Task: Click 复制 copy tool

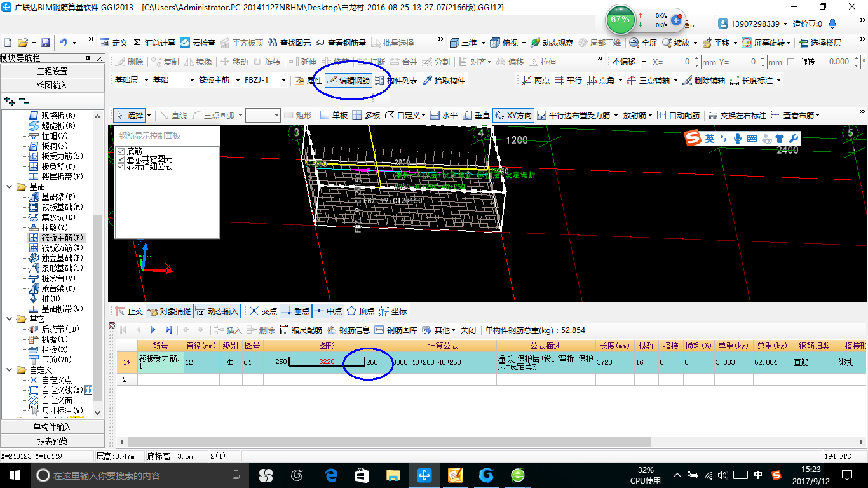Action: (165, 62)
